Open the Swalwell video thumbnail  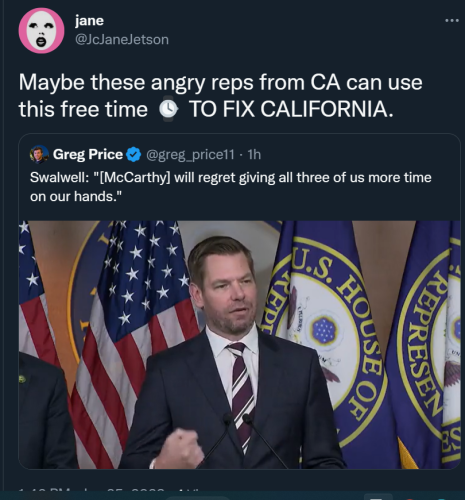(x=239, y=345)
